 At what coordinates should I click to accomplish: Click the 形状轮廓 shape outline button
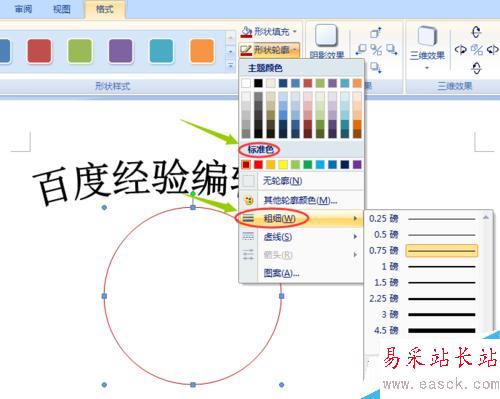pos(269,50)
